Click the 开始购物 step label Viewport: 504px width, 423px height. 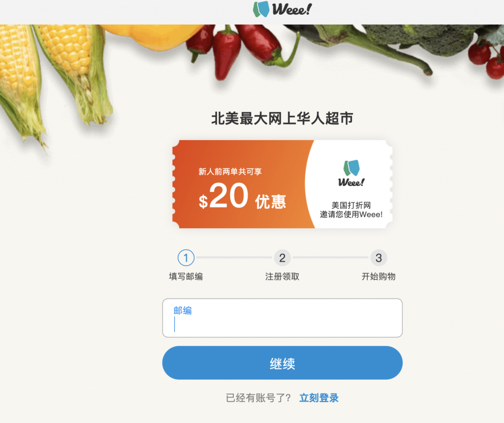(x=378, y=276)
